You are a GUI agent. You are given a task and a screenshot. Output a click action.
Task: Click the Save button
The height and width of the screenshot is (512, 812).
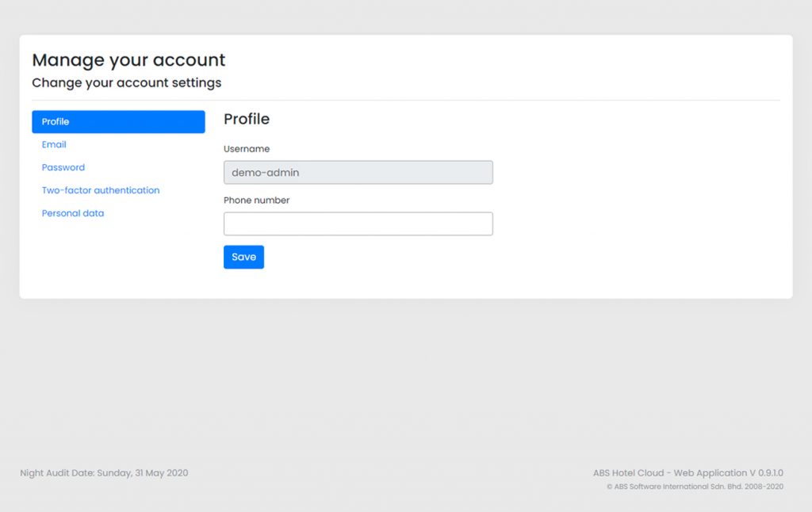point(243,257)
